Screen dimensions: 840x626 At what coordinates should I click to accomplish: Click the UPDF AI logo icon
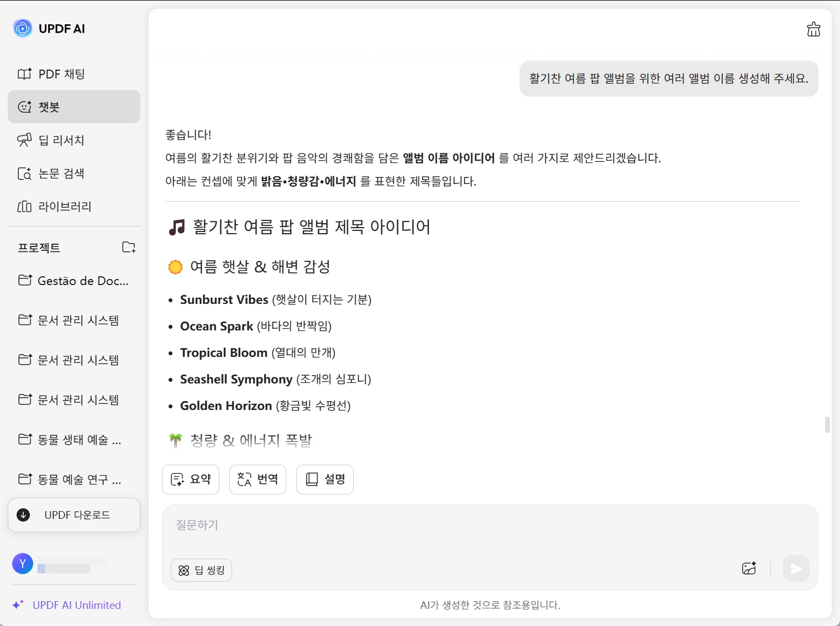tap(23, 28)
